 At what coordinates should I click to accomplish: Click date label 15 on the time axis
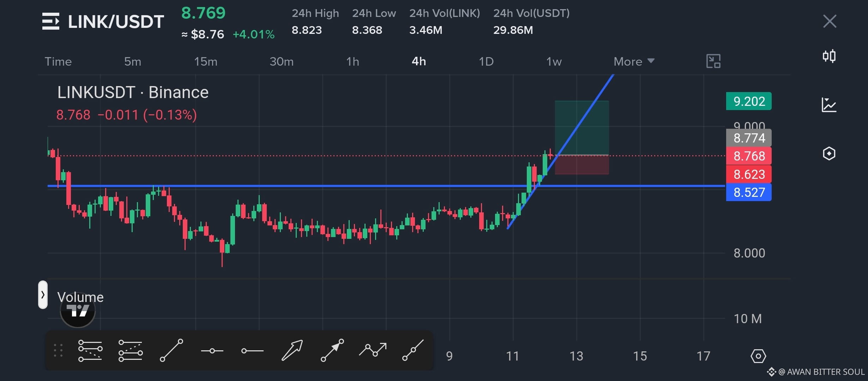[640, 356]
